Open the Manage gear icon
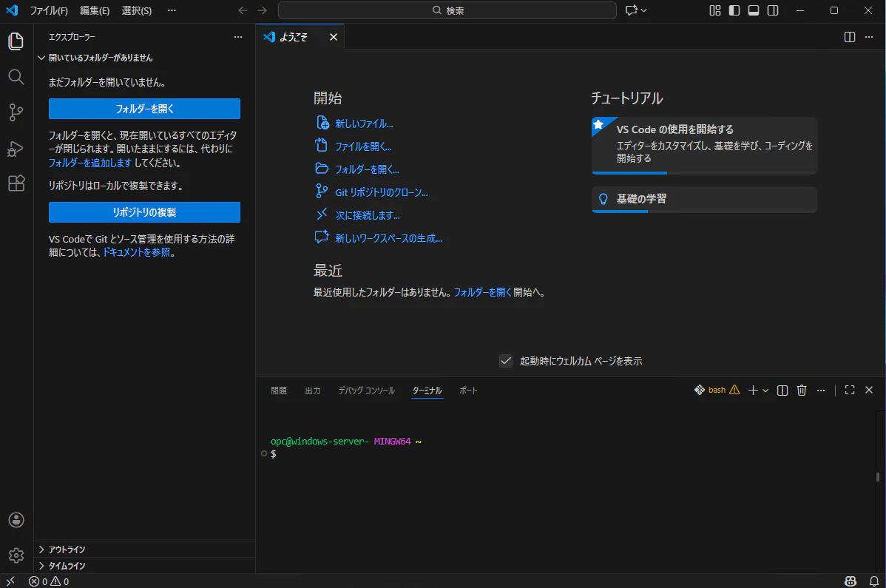This screenshot has width=886, height=588. 16,555
